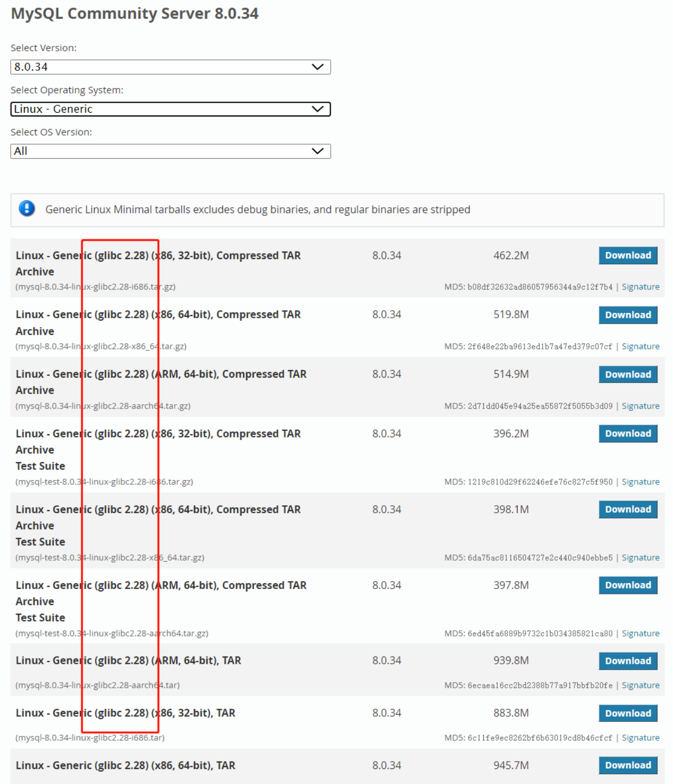Download the x86 32-bit TAR 883.8M
This screenshot has height=784, width=673.
pos(628,714)
